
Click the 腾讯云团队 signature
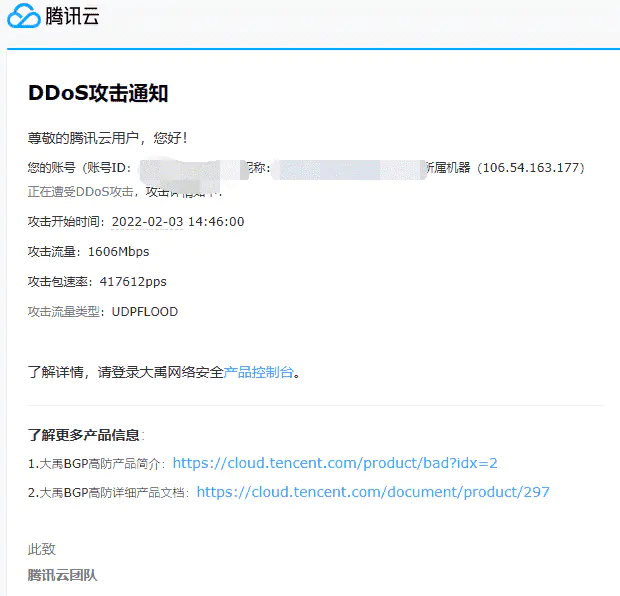[x=62, y=575]
